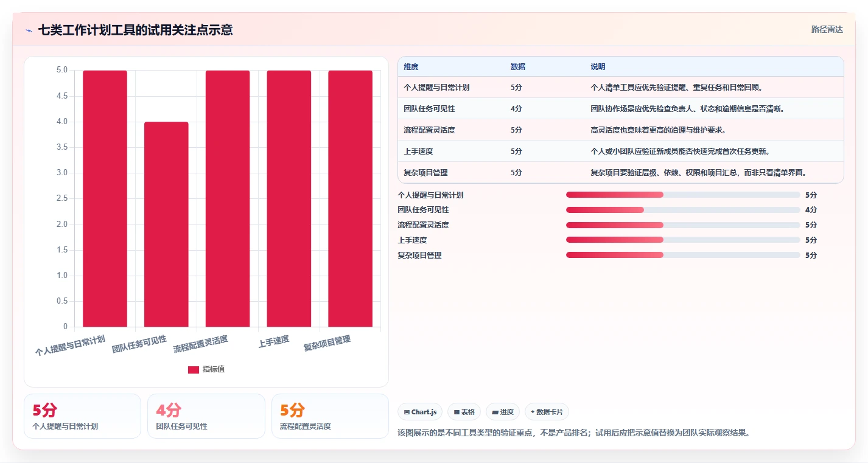The height and width of the screenshot is (463, 868).
Task: Click the page title 七类工作计划工具的试用关注点示意
Action: pos(135,30)
